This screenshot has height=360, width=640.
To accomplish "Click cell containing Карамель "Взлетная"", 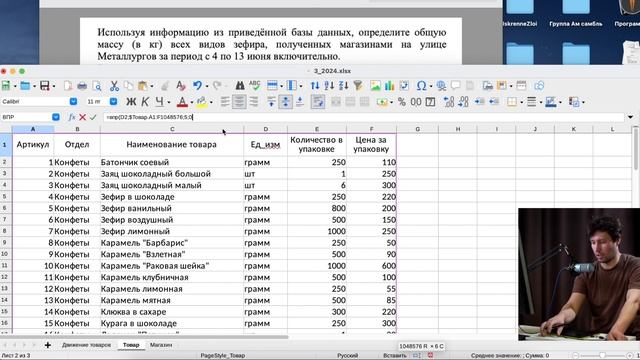I will [172, 254].
